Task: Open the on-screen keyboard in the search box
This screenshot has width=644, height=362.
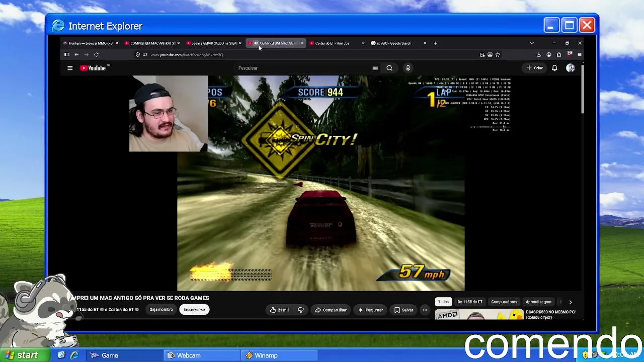Action: click(375, 68)
